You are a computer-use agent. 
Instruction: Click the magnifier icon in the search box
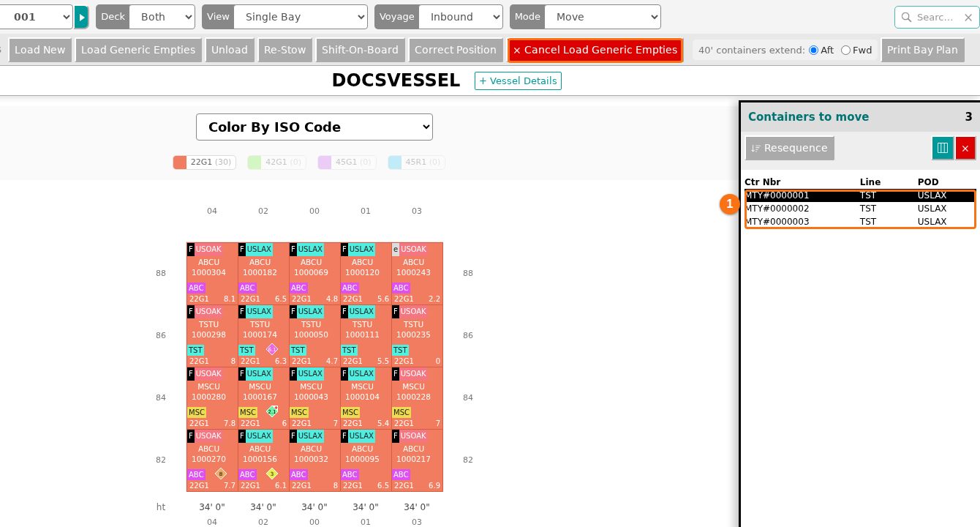coord(907,17)
